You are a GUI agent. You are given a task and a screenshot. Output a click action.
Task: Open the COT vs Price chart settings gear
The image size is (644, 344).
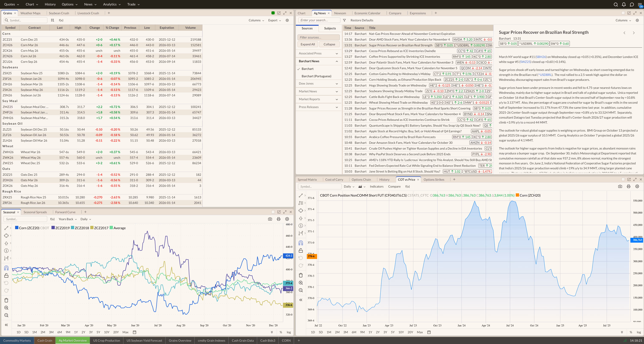pyautogui.click(x=637, y=186)
